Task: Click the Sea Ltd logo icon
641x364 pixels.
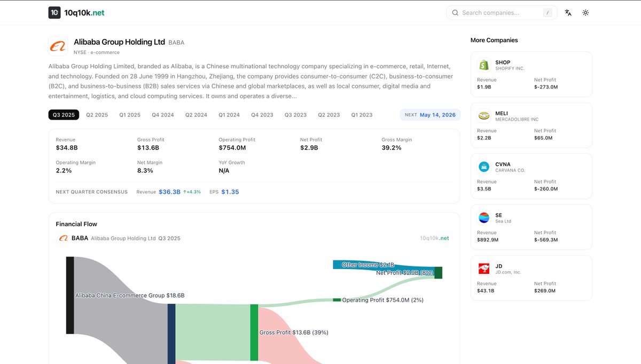Action: [x=484, y=218]
